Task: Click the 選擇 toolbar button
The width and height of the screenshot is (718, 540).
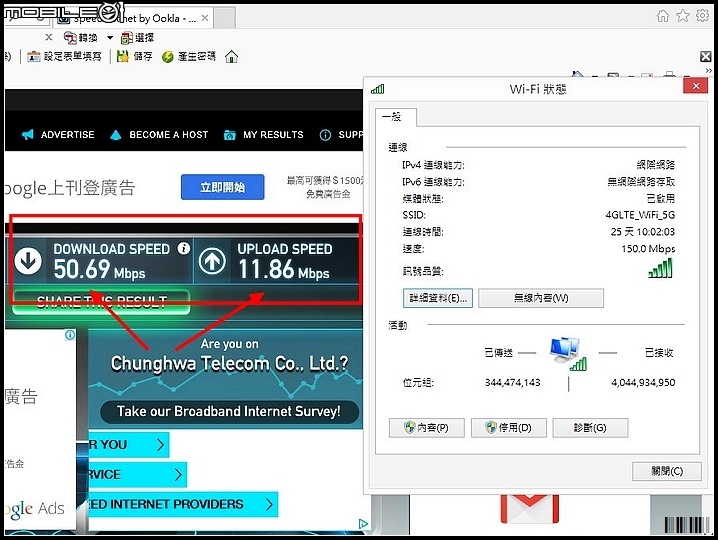Action: pos(137,38)
